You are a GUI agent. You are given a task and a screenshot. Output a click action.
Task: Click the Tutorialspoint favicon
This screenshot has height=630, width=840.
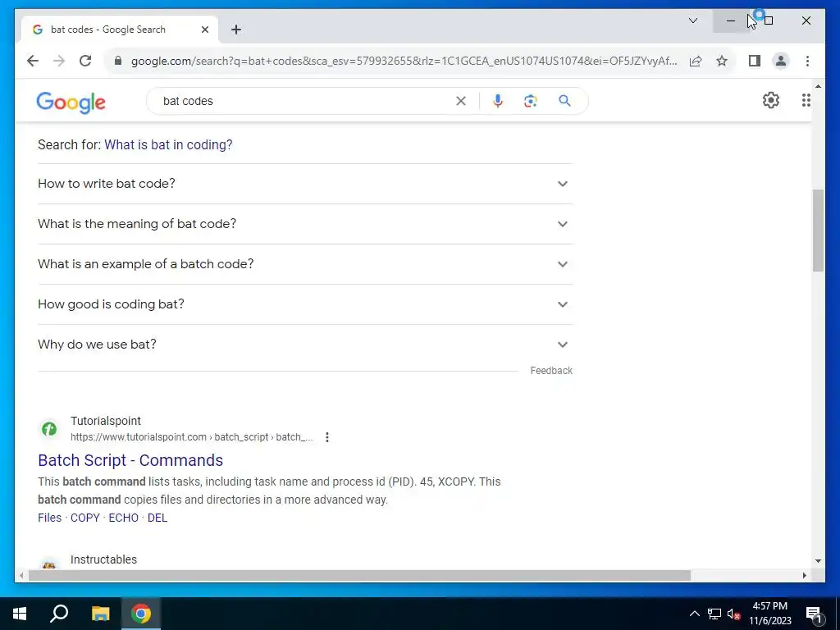(49, 428)
